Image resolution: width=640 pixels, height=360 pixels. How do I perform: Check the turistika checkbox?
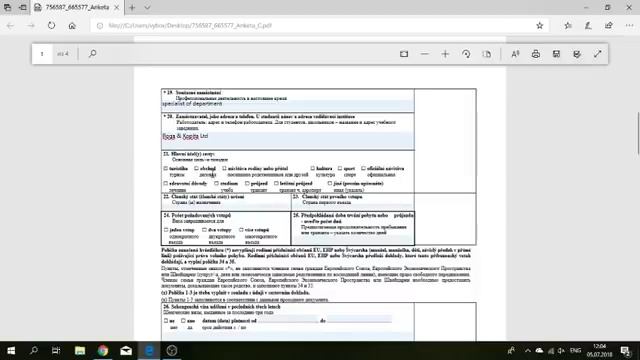pyautogui.click(x=165, y=169)
